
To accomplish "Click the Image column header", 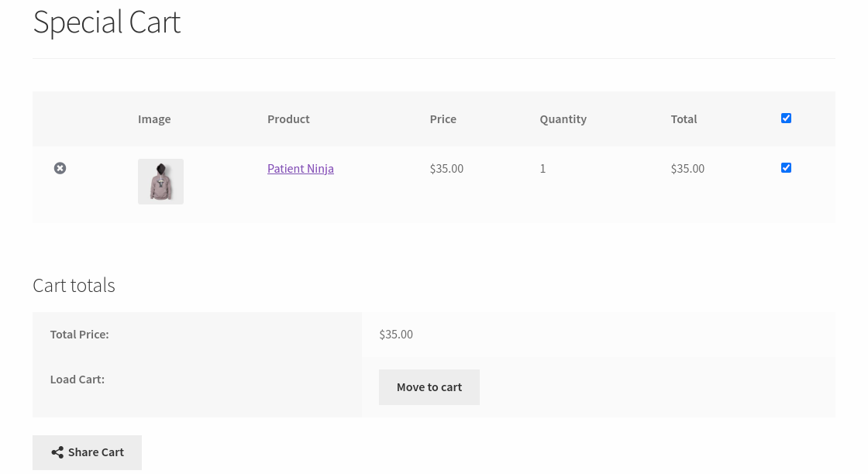I will (x=153, y=118).
